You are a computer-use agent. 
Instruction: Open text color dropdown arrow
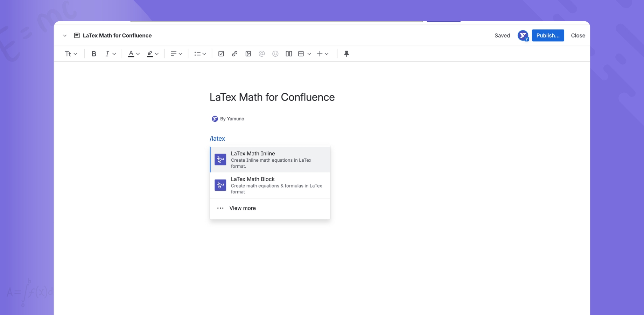(x=138, y=54)
